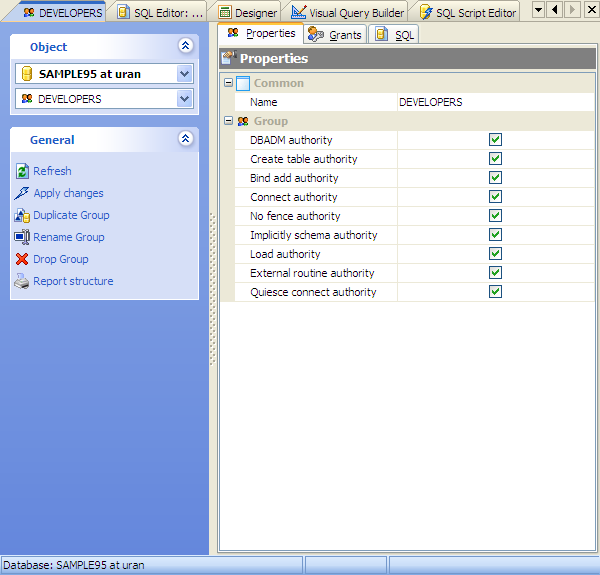Click the Drop Group link

pyautogui.click(x=60, y=259)
